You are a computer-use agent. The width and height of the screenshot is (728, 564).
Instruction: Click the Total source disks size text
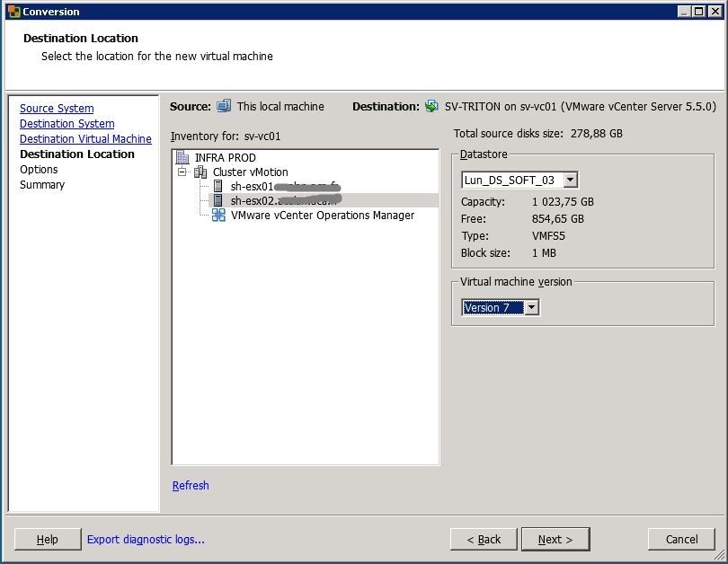click(x=538, y=134)
